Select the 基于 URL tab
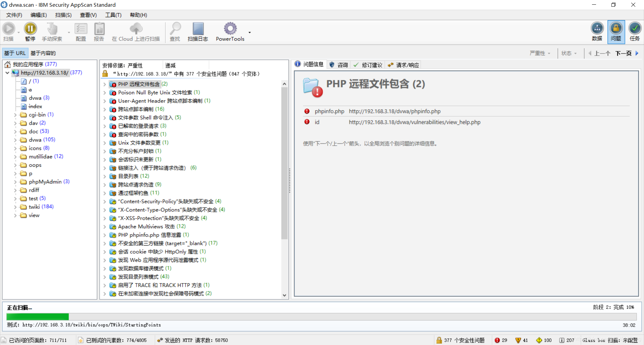The image size is (644, 345). click(15, 53)
